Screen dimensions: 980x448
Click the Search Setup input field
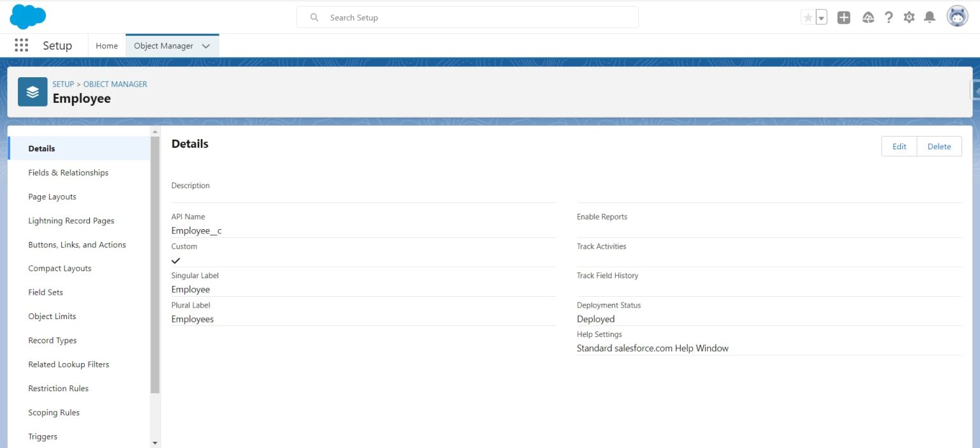click(466, 17)
